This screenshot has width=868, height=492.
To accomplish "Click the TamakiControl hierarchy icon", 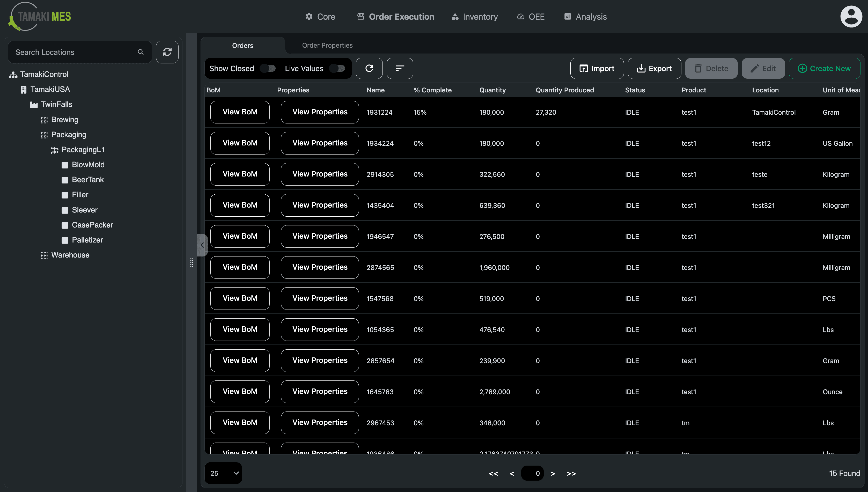I will pos(13,75).
